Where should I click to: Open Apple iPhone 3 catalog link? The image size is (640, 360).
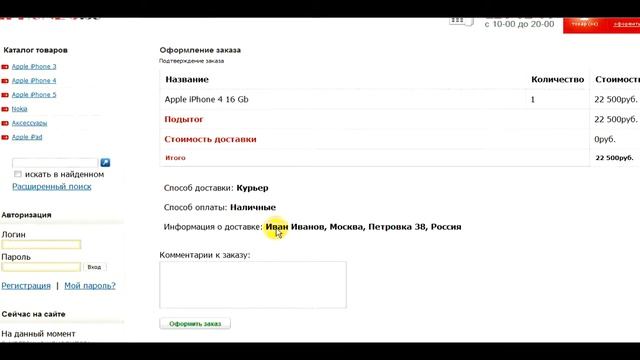34,67
